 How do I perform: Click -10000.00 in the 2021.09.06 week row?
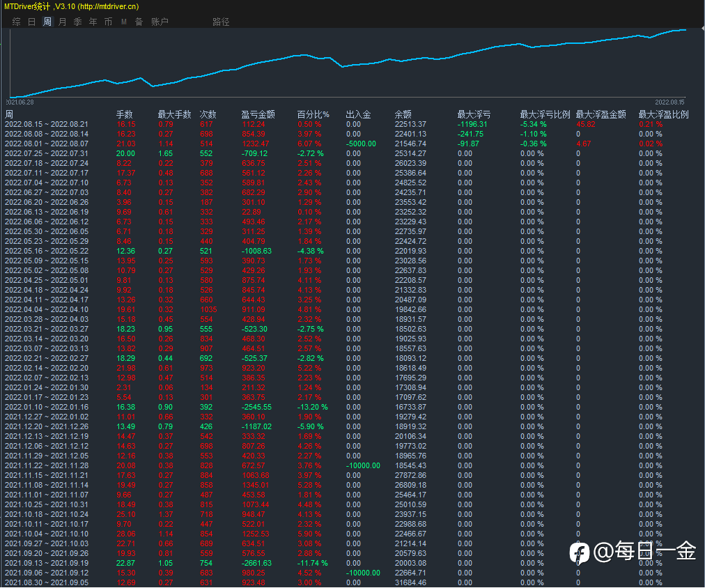pos(363,573)
